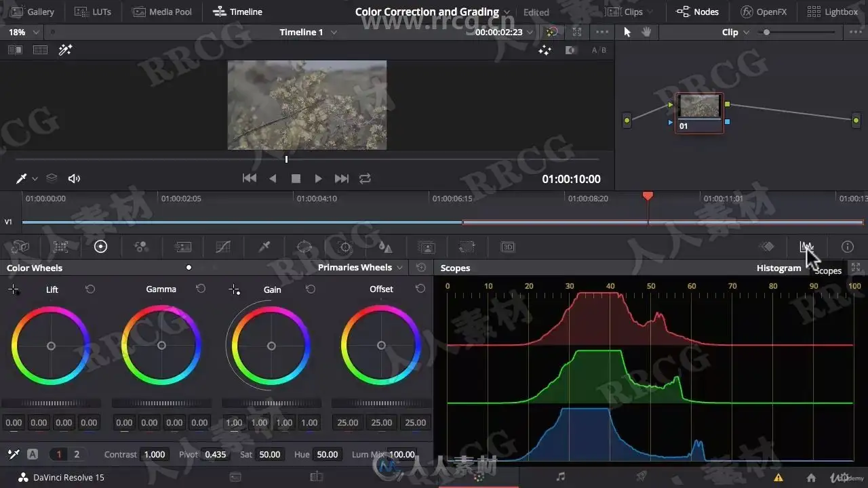Image resolution: width=868 pixels, height=488 pixels.
Task: Open the Motion Effects palette
Action: pos(182,247)
